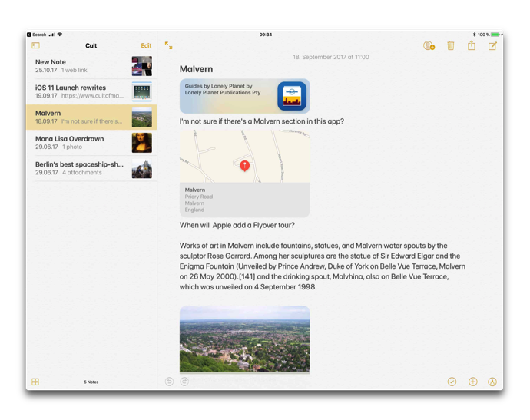The height and width of the screenshot is (420, 530).
Task: Delete note with trash icon
Action: point(451,45)
